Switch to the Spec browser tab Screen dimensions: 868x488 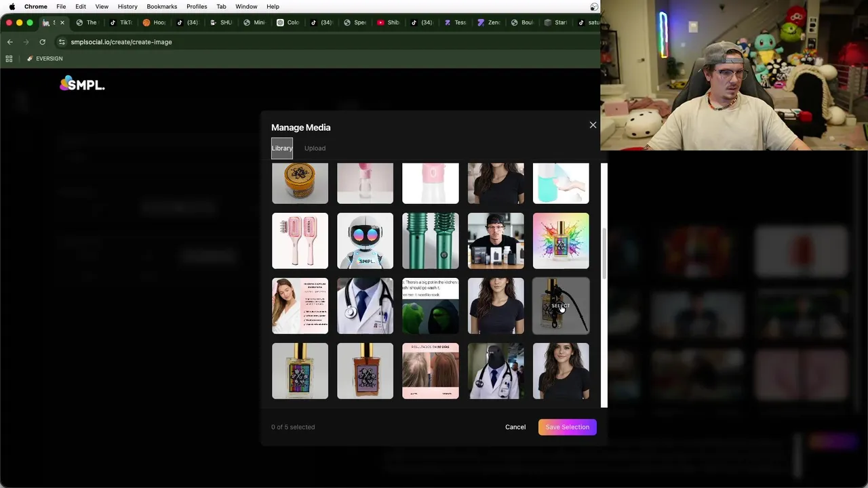pyautogui.click(x=355, y=22)
